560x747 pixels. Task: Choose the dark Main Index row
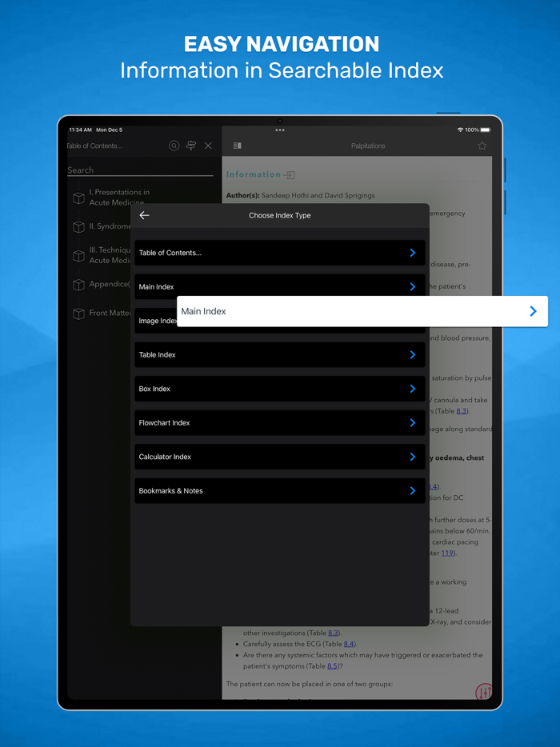pos(280,286)
